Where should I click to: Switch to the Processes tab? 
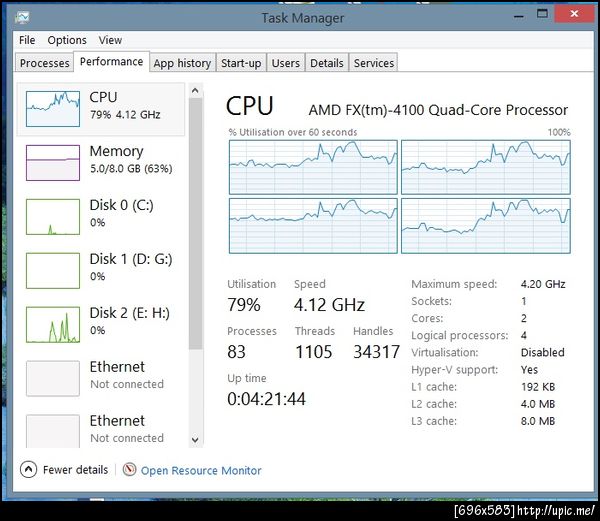(45, 63)
